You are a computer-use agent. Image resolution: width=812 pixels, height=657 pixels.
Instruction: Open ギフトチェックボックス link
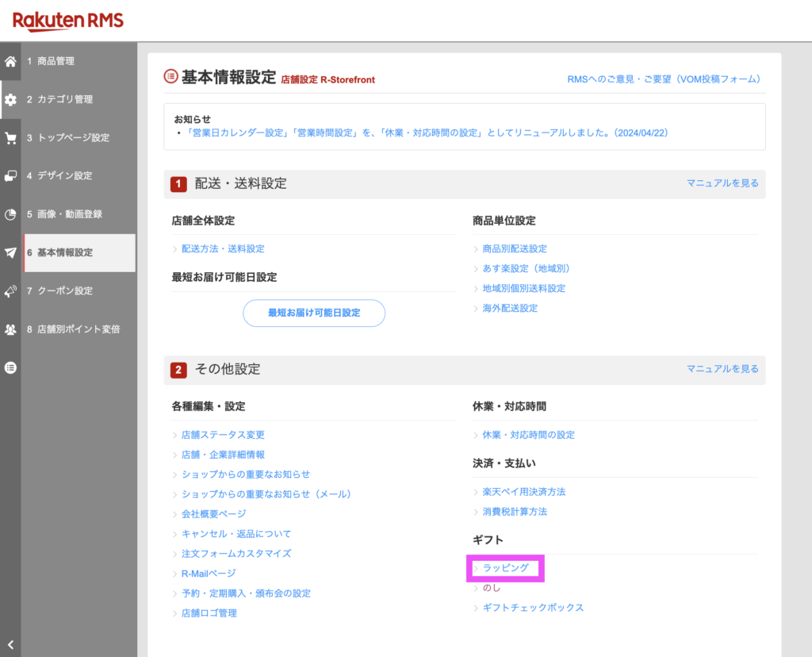[x=533, y=607]
